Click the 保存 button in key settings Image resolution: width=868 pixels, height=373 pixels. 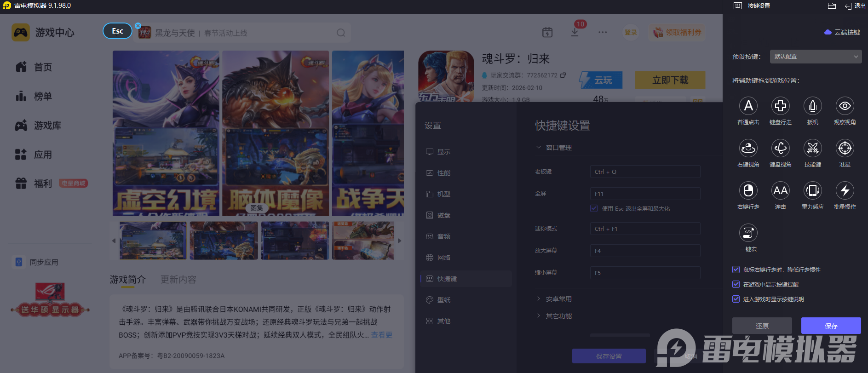(831, 326)
